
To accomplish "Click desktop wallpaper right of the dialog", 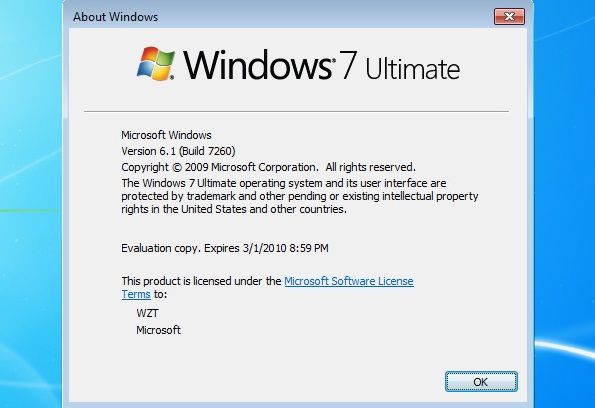I will coord(565,205).
